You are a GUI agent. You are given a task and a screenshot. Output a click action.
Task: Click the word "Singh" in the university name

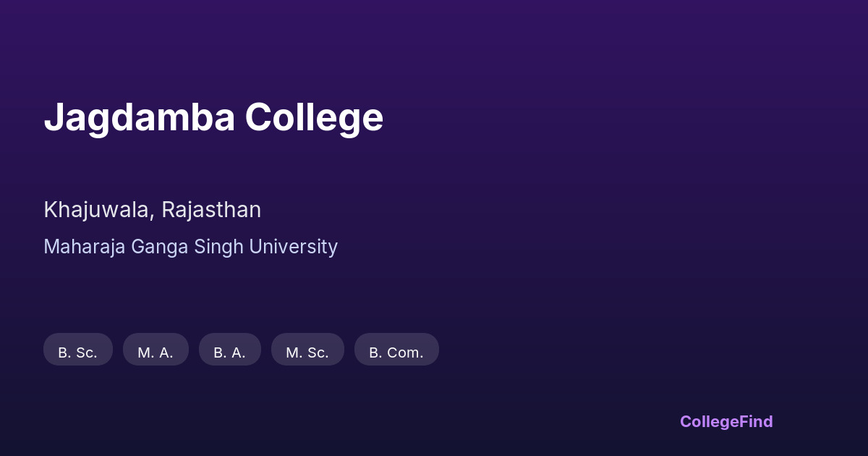pos(219,247)
